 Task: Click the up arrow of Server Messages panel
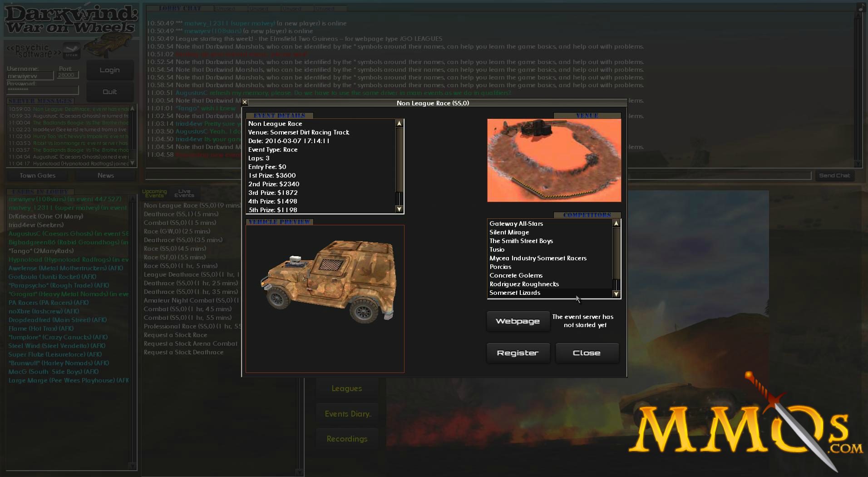pyautogui.click(x=132, y=109)
